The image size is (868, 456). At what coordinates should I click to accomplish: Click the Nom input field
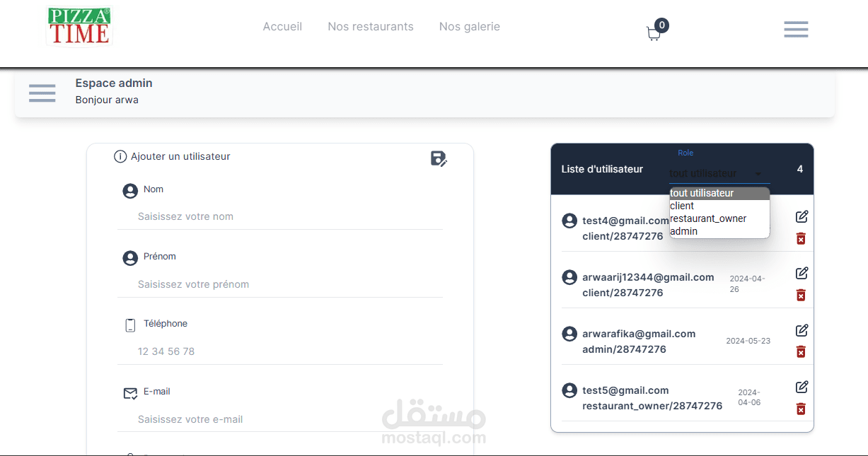click(280, 216)
